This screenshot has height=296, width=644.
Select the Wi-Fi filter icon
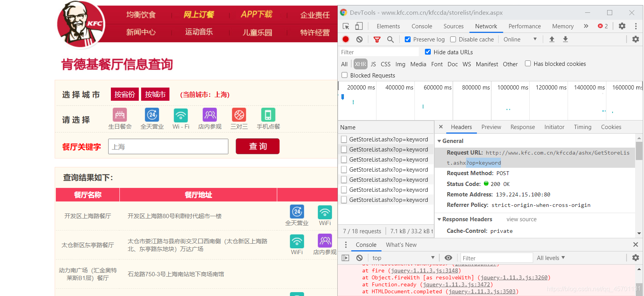pos(181,115)
